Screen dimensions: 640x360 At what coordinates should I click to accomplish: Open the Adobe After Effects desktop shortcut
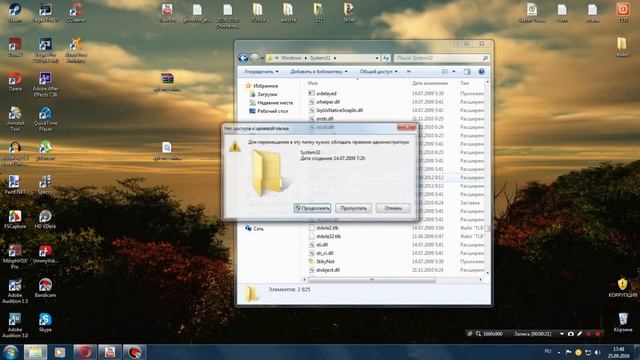point(45,84)
